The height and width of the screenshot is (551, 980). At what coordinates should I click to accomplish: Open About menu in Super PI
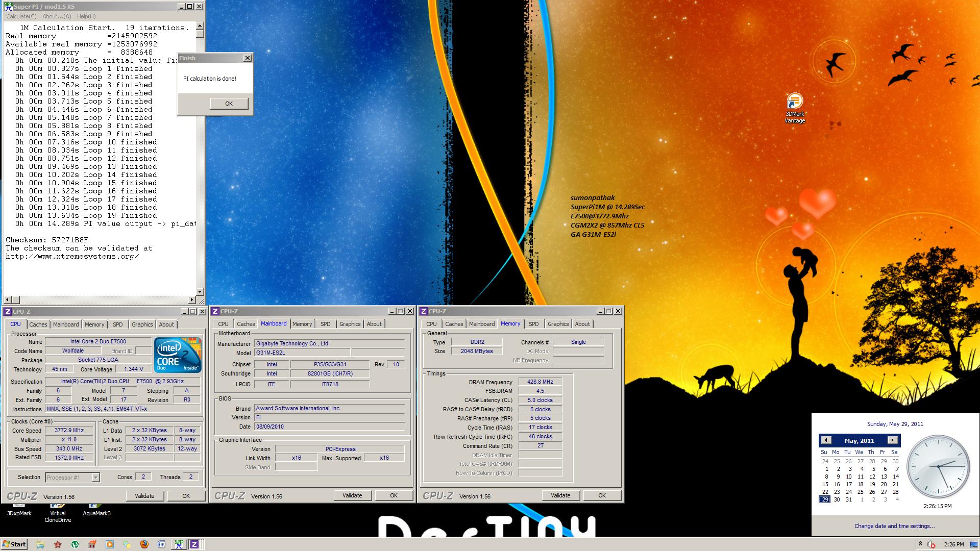point(57,16)
